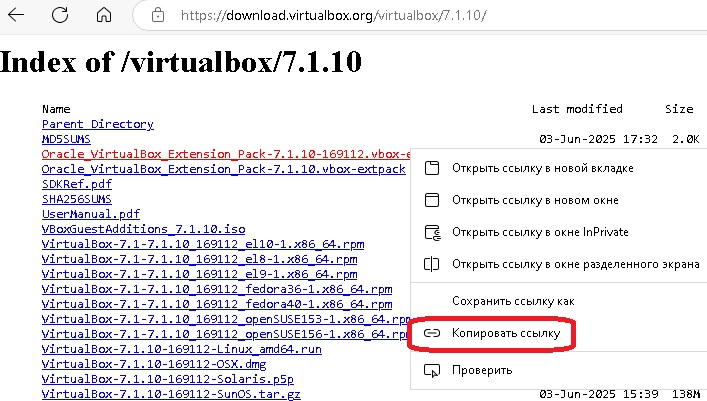Click the '03-Jun-2025 15:39' date text
This screenshot has height=401, width=707.
click(598, 394)
